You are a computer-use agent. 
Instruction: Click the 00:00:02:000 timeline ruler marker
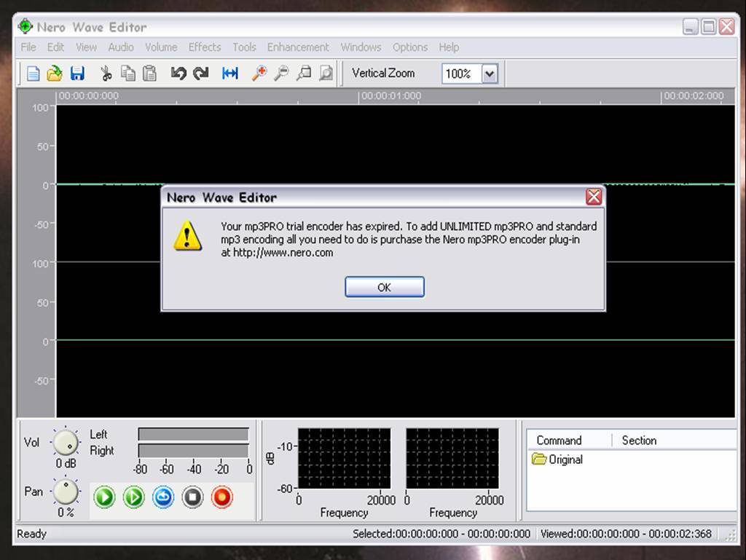click(x=694, y=96)
